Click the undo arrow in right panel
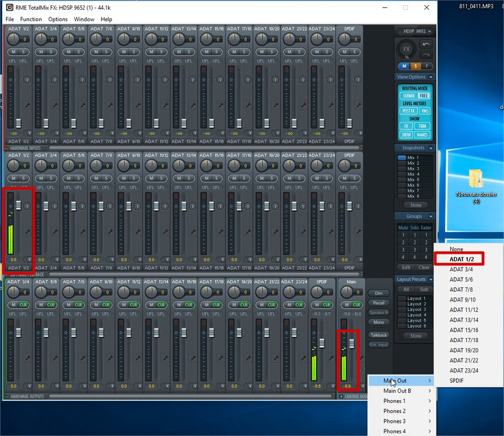Screen dimensions: 504x436 coord(426,44)
